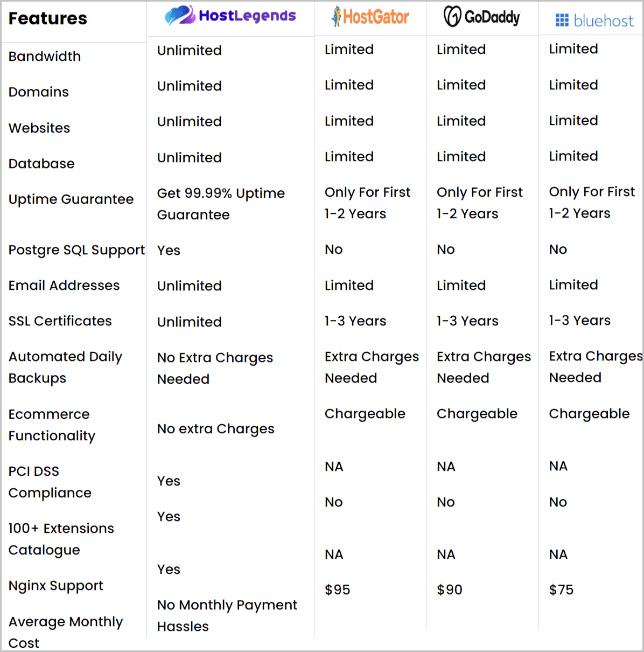
Task: Click bluehost's $75 monthly cost
Action: (561, 589)
